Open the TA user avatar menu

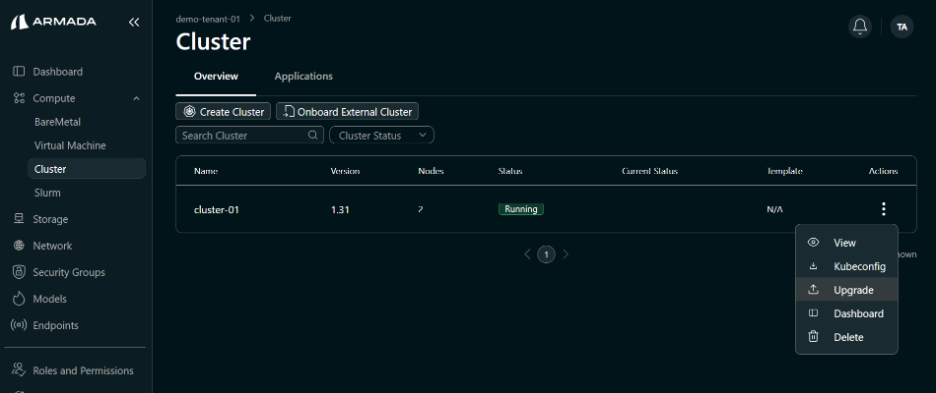click(901, 26)
